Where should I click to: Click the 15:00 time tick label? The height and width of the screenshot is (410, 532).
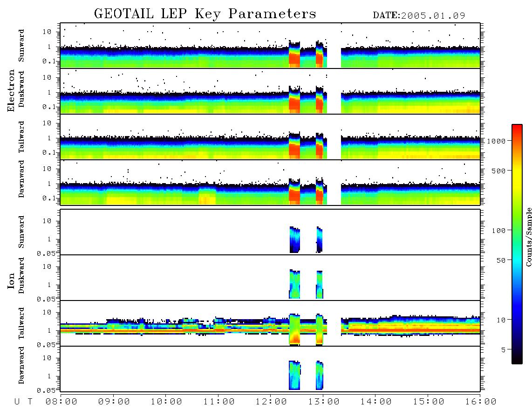click(x=429, y=402)
